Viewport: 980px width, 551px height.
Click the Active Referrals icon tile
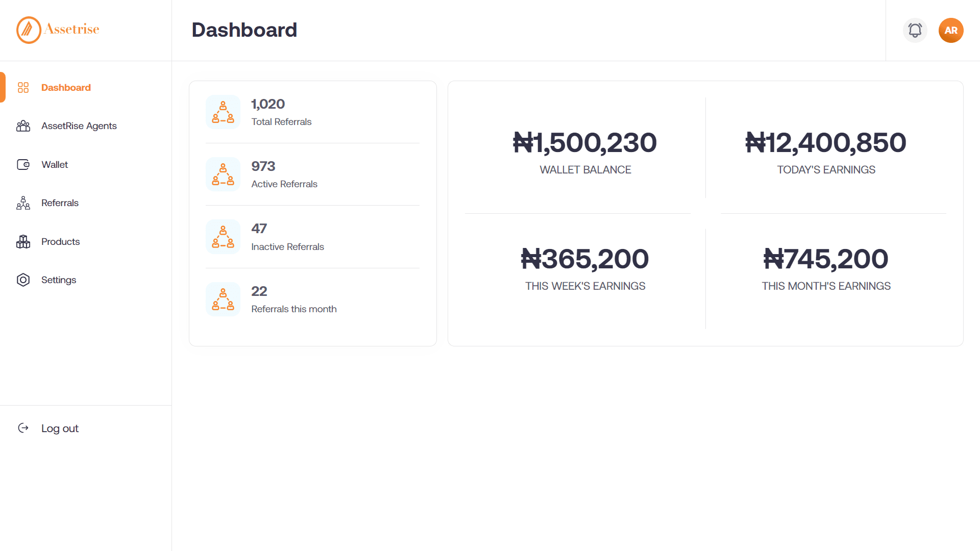(x=223, y=174)
